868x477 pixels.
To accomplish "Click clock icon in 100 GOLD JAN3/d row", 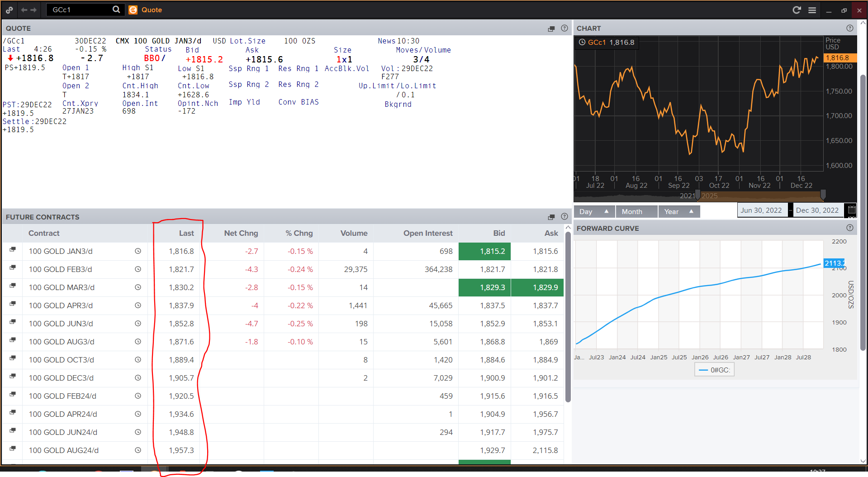I will (138, 251).
